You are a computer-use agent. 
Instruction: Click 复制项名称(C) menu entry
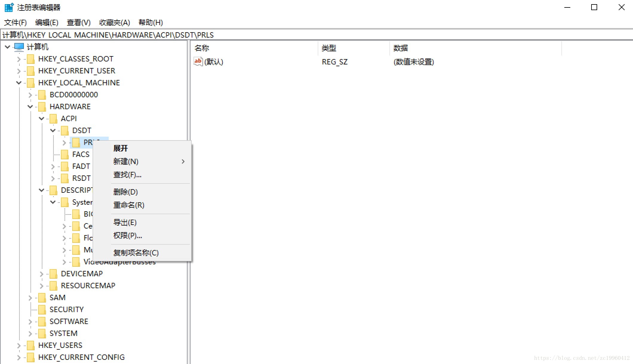[136, 253]
